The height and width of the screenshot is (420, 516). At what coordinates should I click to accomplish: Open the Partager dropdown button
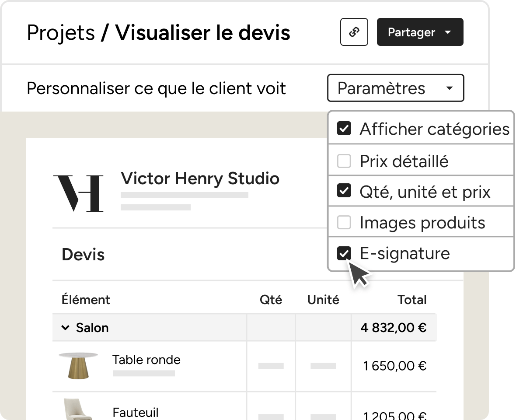(x=420, y=32)
